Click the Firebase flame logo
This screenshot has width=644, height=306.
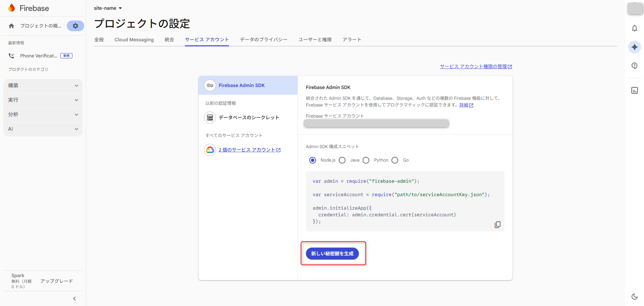[11, 8]
